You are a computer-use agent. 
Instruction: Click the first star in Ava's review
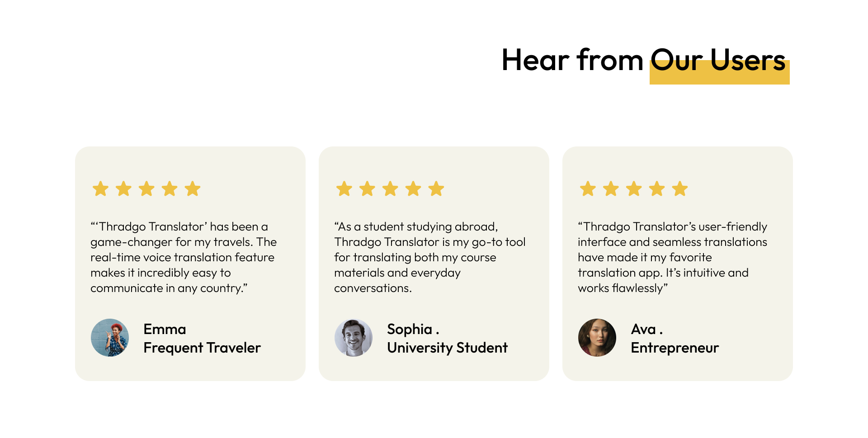click(x=588, y=189)
